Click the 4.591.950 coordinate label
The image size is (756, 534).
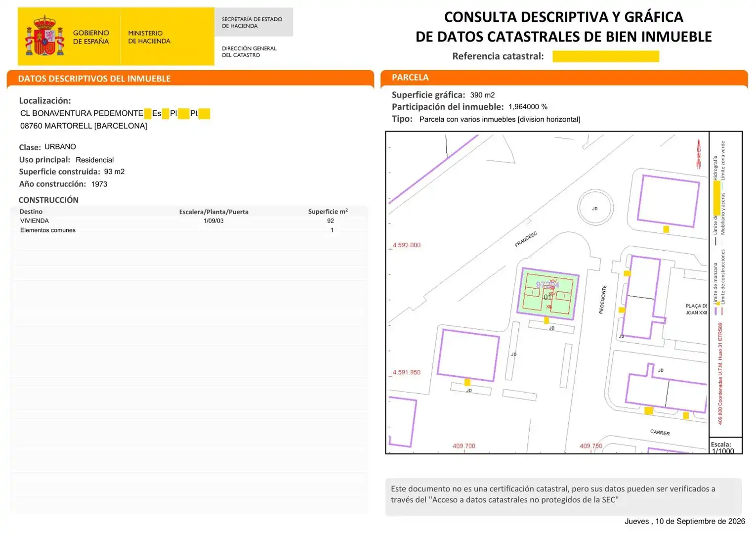(x=407, y=372)
